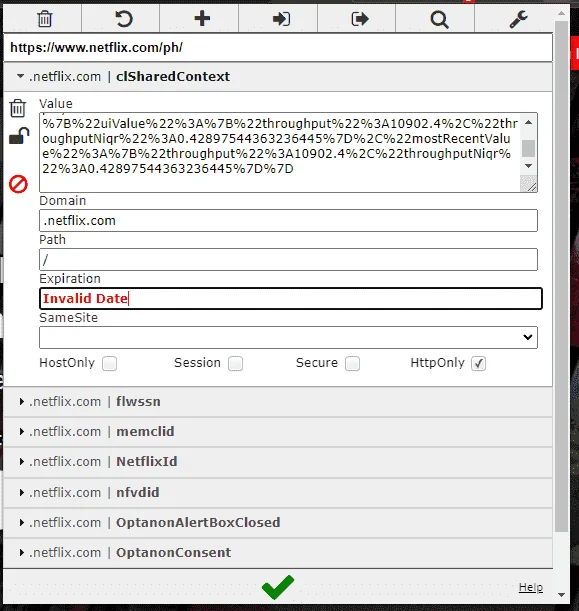Expand the flwssn cookie entry
The height and width of the screenshot is (611, 579).
[x=278, y=402]
